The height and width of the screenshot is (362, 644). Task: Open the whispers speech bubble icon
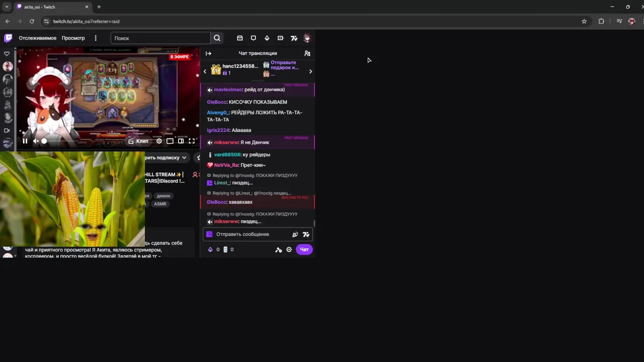[x=254, y=38]
